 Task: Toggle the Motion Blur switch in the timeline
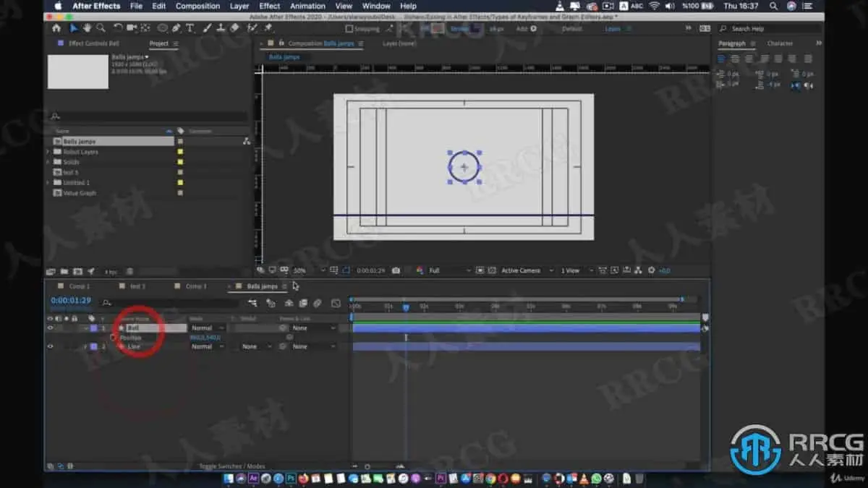pos(316,304)
